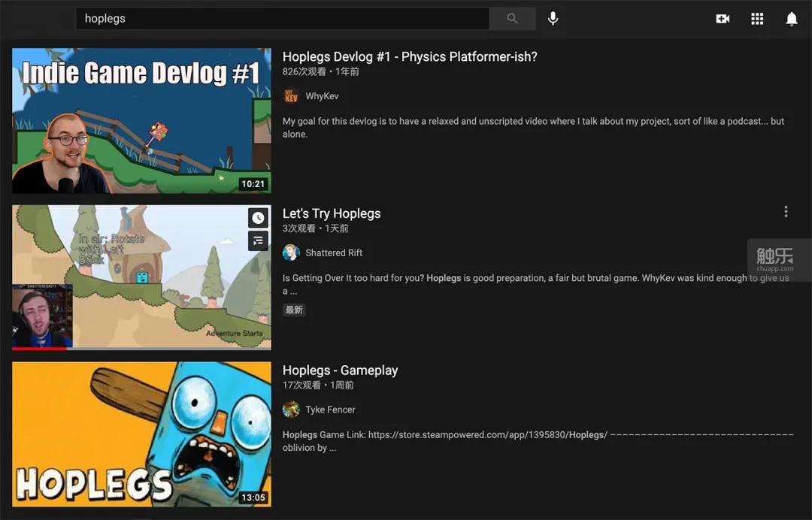Visit the Tyke Fencer channel name

pyautogui.click(x=330, y=410)
